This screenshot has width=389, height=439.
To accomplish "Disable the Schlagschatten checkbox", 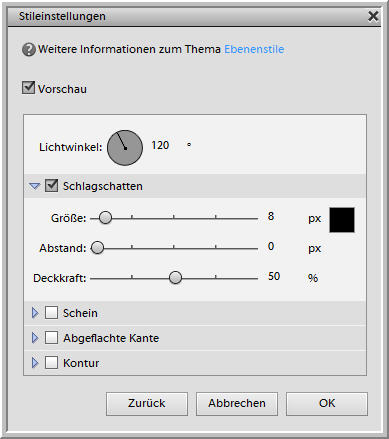I will (51, 185).
